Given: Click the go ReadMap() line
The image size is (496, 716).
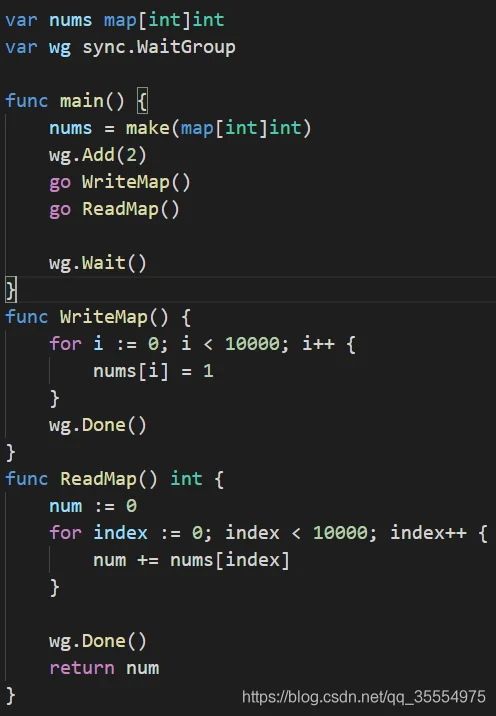Looking at the screenshot, I should pos(114,209).
